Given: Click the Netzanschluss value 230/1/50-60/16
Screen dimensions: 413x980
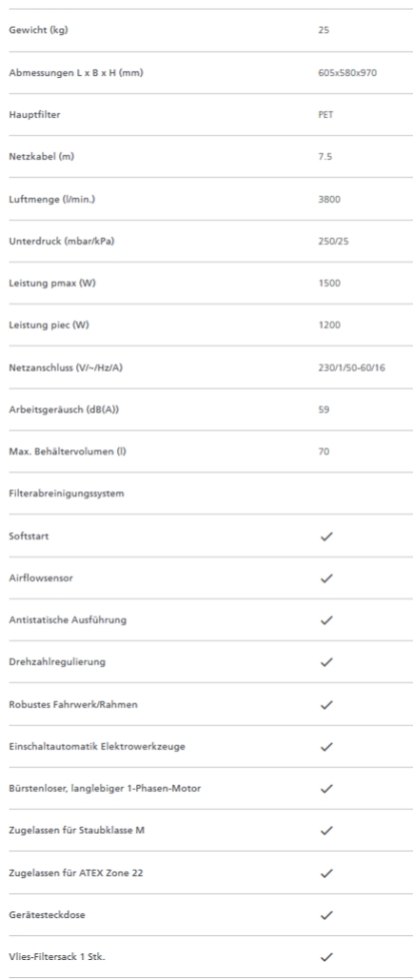Looking at the screenshot, I should pos(352,367).
